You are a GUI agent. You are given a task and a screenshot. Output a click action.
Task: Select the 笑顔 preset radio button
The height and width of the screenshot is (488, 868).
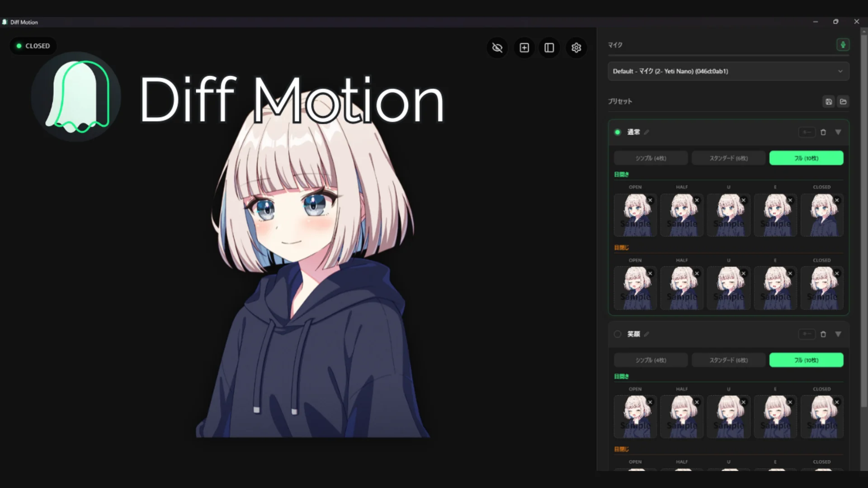(618, 334)
